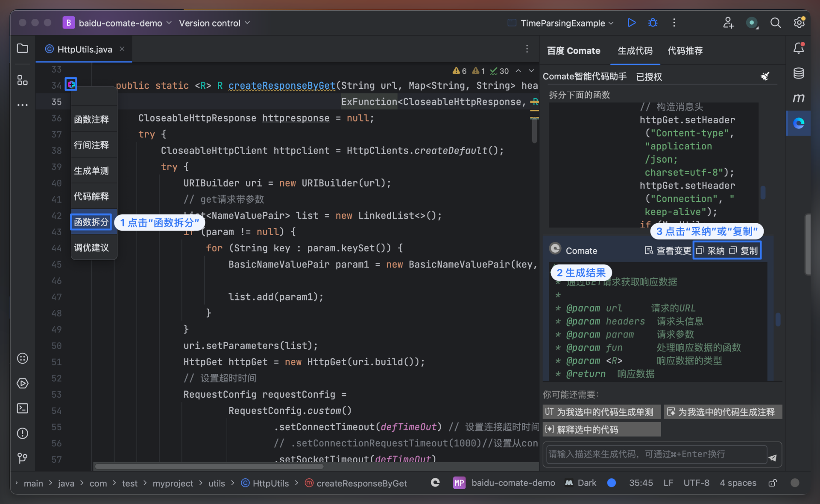Viewport: 820px width, 504px height.
Task: Click the horizontal scrollbar of the editor
Action: 209,466
